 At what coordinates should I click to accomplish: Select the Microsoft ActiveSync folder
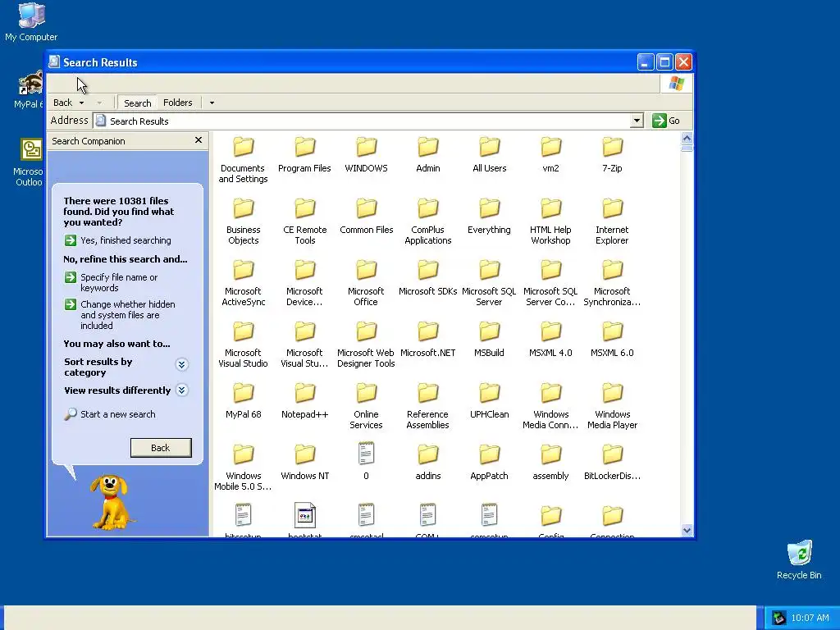point(243,283)
